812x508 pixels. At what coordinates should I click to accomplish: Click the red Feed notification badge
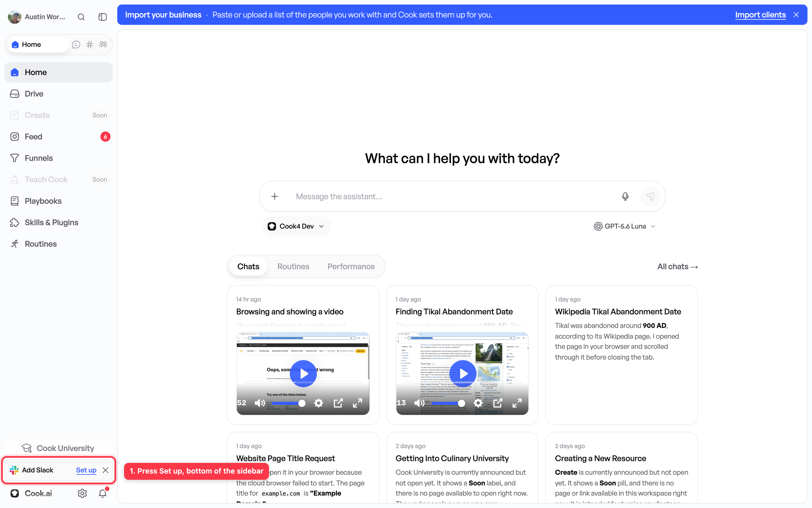(x=105, y=137)
